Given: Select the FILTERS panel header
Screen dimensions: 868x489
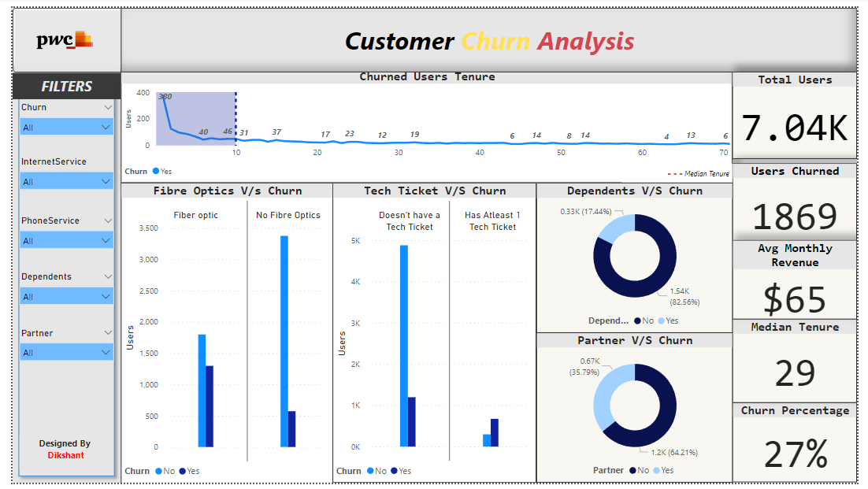Looking at the screenshot, I should coord(66,86).
